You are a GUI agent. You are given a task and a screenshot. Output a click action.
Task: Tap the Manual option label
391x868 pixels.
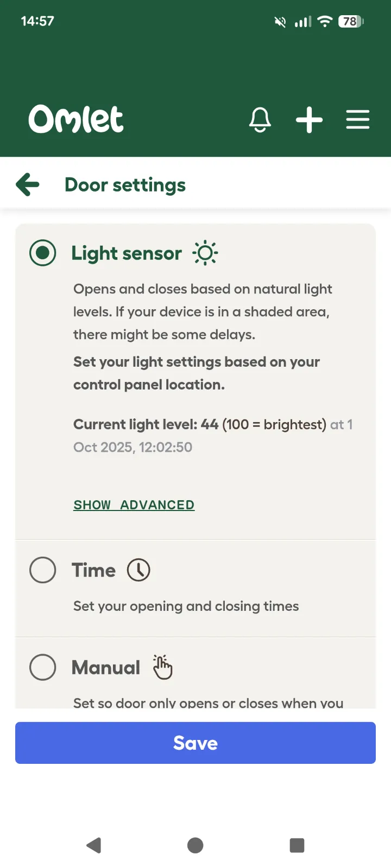pos(106,667)
